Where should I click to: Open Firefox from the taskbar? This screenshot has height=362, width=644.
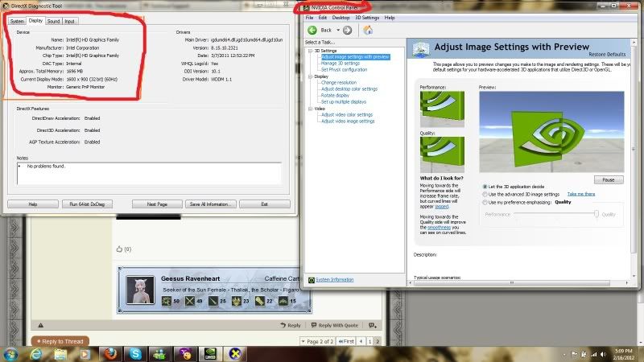pos(110,354)
